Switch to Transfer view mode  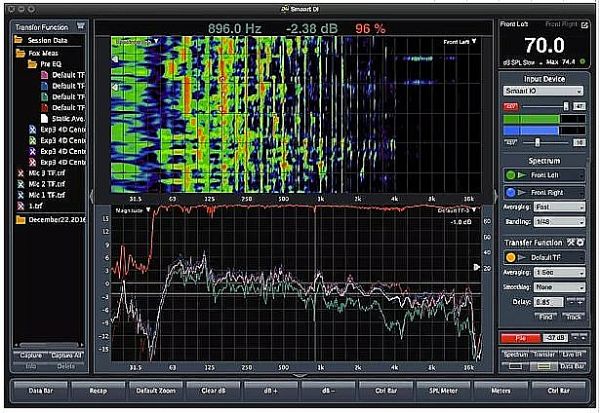(544, 354)
